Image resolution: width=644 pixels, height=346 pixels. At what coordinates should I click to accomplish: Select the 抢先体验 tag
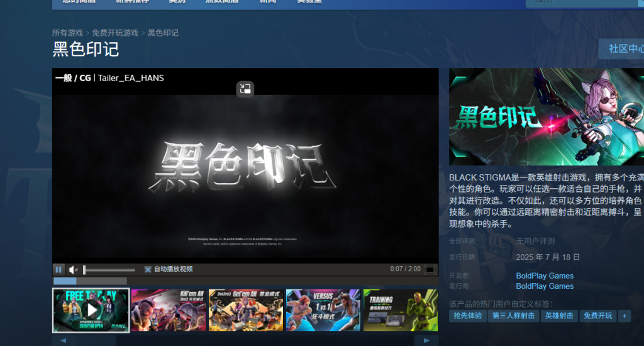[x=467, y=316]
